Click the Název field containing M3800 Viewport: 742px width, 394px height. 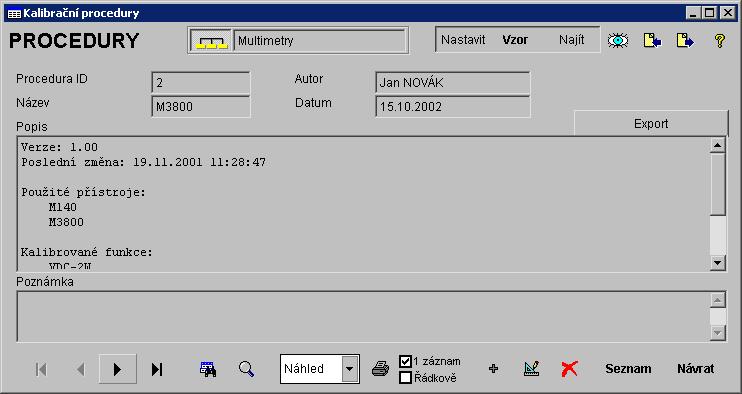pyautogui.click(x=201, y=106)
